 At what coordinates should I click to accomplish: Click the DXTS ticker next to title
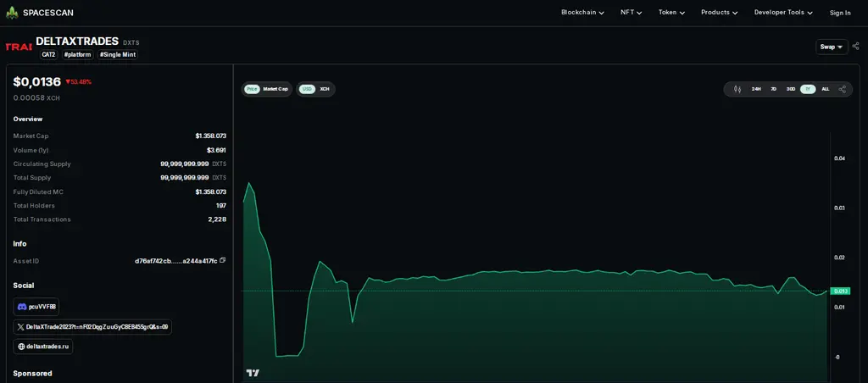(x=131, y=42)
